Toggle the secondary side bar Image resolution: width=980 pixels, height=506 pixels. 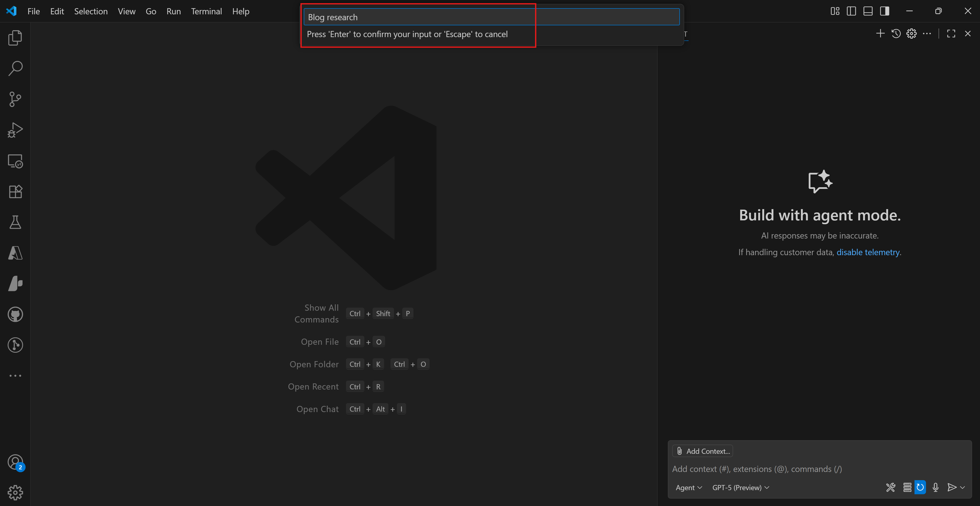click(x=885, y=11)
